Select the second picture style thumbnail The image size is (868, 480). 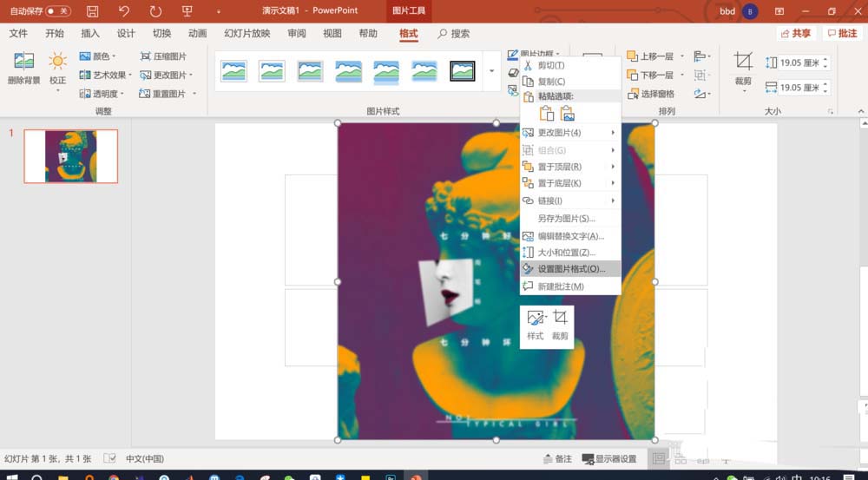coord(272,71)
